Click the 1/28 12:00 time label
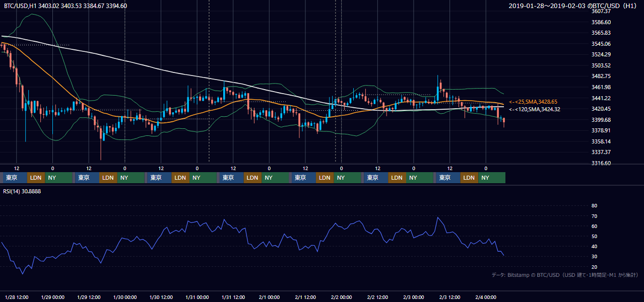Image resolution: width=644 pixels, height=302 pixels. tap(17, 297)
